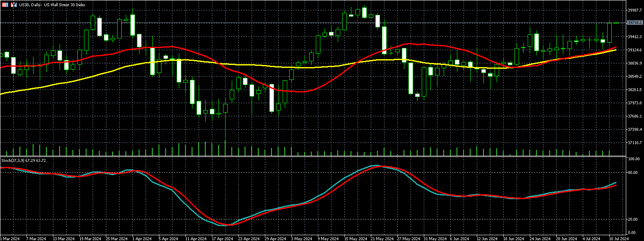This screenshot has width=644, height=241.
Task: Click the stochastic 20.00 level label
Action: coord(632,219)
